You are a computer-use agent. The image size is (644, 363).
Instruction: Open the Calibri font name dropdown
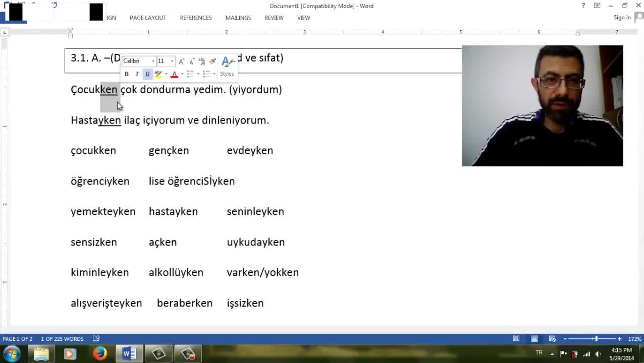[x=153, y=61]
